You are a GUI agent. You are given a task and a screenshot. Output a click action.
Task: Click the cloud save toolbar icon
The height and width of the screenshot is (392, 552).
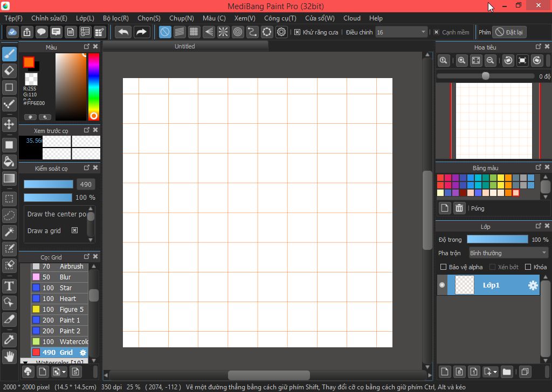click(12, 32)
